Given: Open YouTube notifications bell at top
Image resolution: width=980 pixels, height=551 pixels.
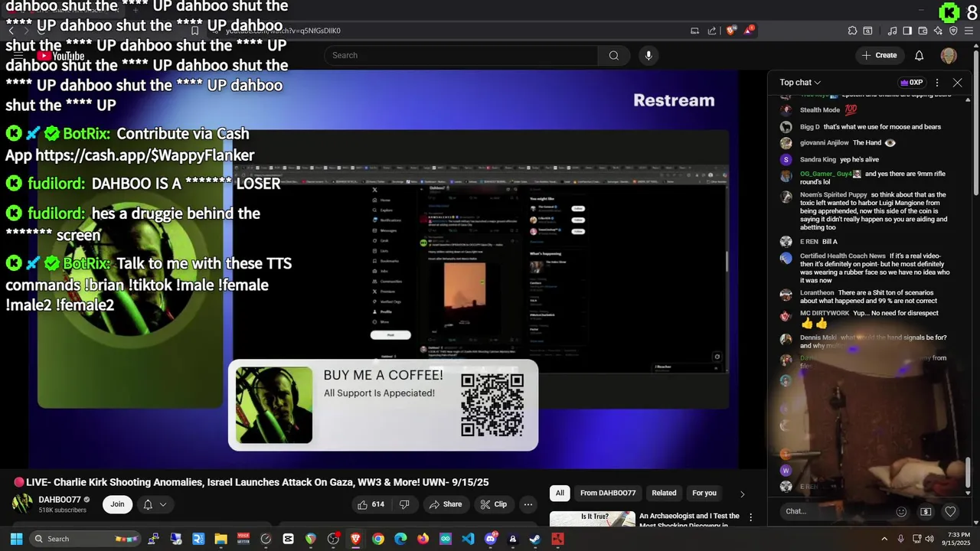Looking at the screenshot, I should 920,55.
